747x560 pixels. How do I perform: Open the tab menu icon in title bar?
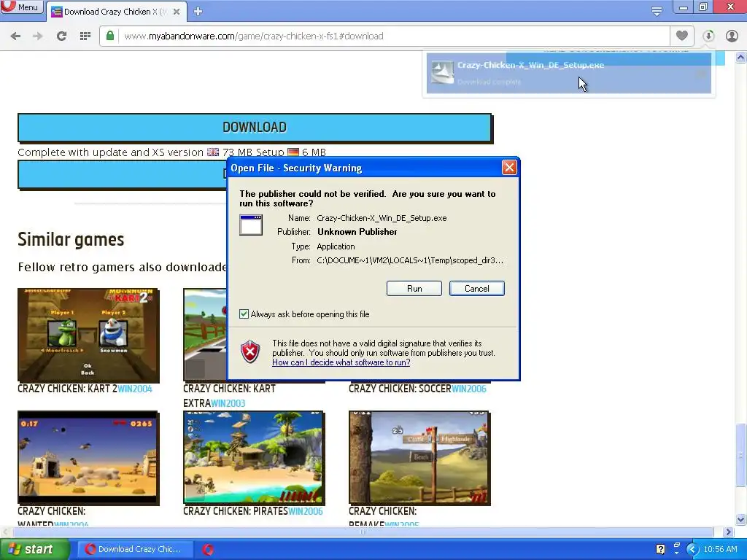[657, 10]
